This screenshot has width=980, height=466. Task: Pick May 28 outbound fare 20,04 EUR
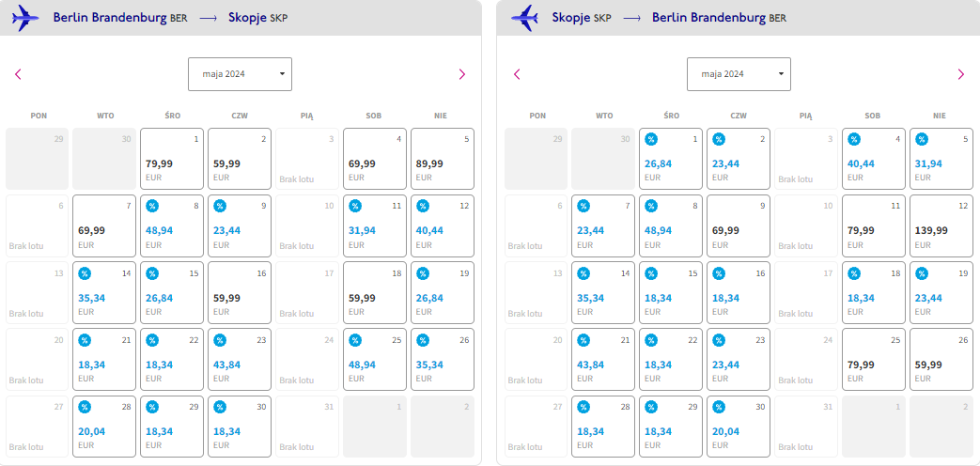coord(104,427)
